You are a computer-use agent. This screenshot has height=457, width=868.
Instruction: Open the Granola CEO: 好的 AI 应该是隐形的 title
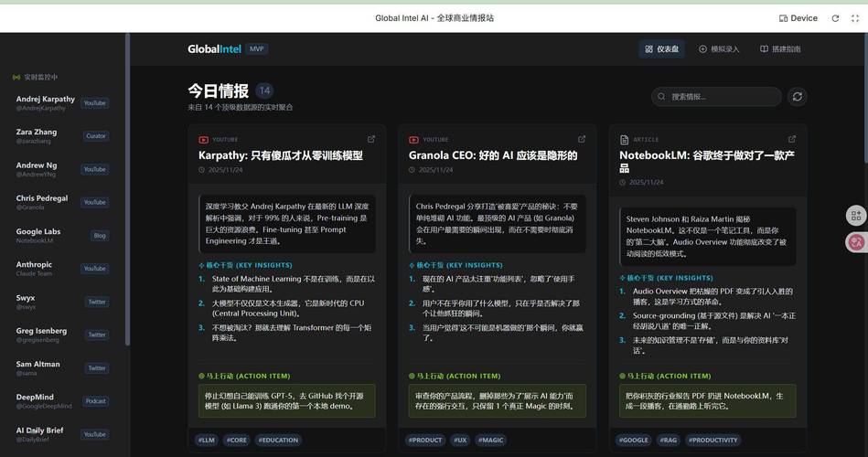493,155
